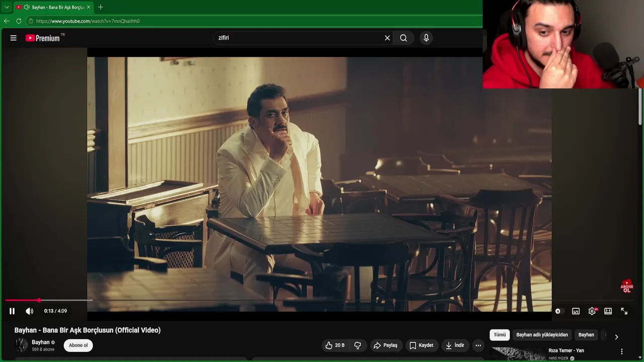Open Bayhan channel avatar

(22, 345)
